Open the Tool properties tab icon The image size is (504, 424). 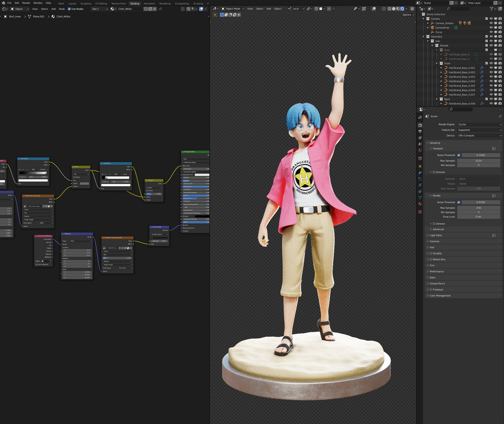click(x=420, y=117)
